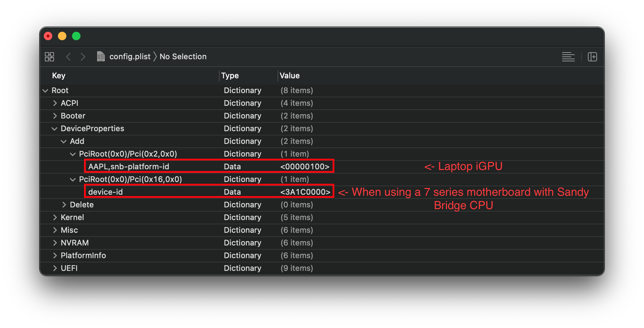
Task: Select the device-id key row
Action: click(x=106, y=192)
